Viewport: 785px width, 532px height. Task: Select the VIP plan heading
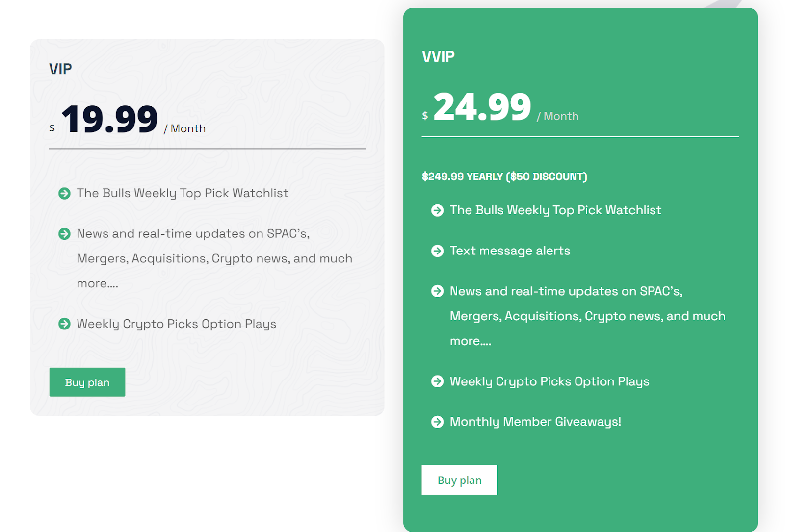coord(60,69)
